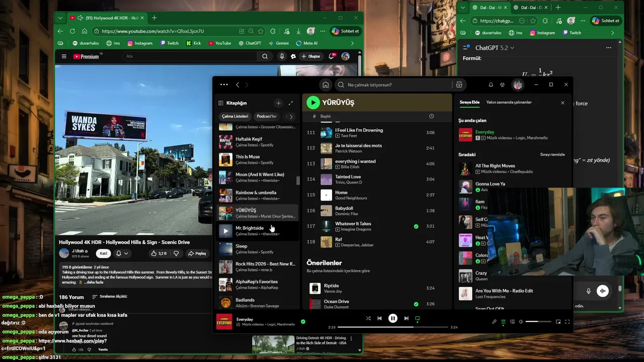
Task: Enter Spotify full screen mode
Action: [567, 322]
